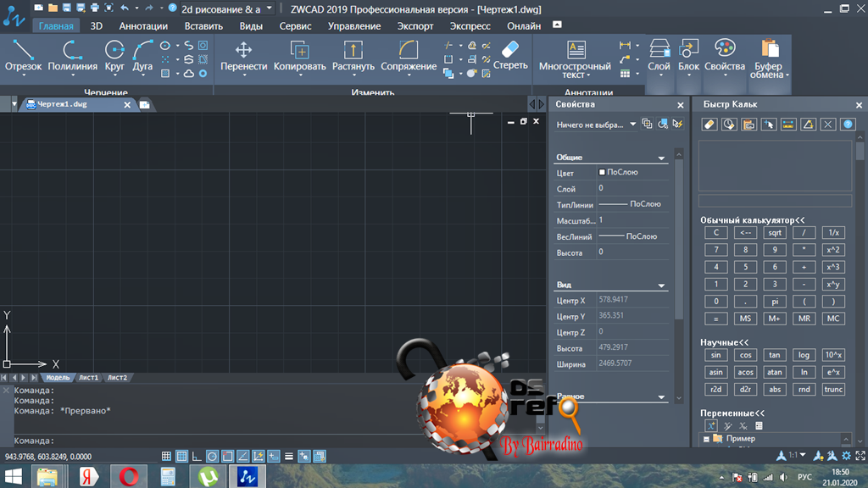Click the donut ring icon in Черчение
This screenshot has height=488, width=868.
[x=203, y=74]
